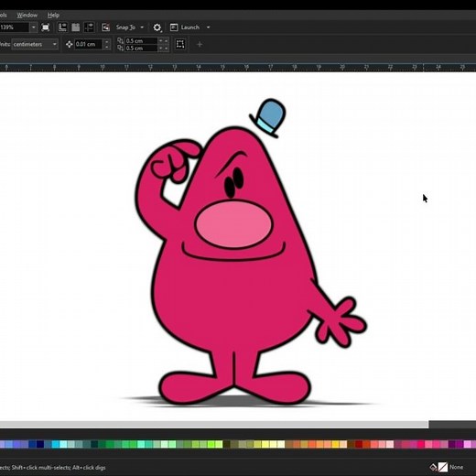
Task: Click the horizontal scrollbar thumb
Action: click(x=214, y=425)
